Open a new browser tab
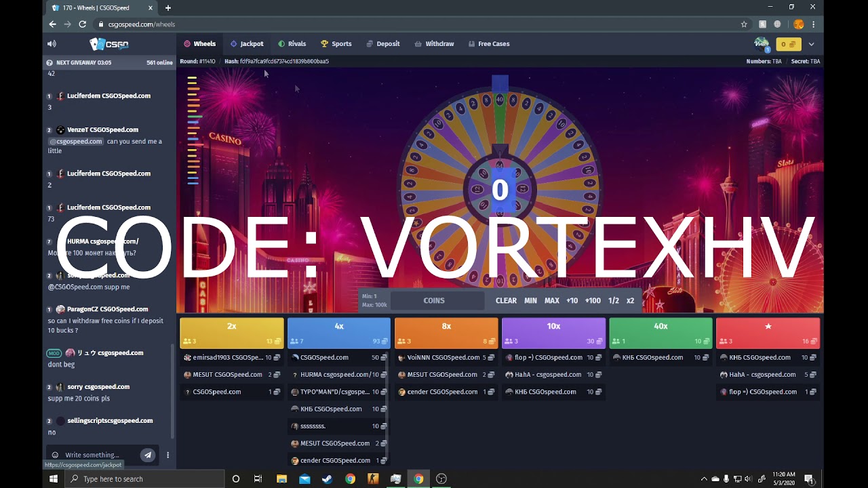Viewport: 868px width, 488px height. coord(167,7)
